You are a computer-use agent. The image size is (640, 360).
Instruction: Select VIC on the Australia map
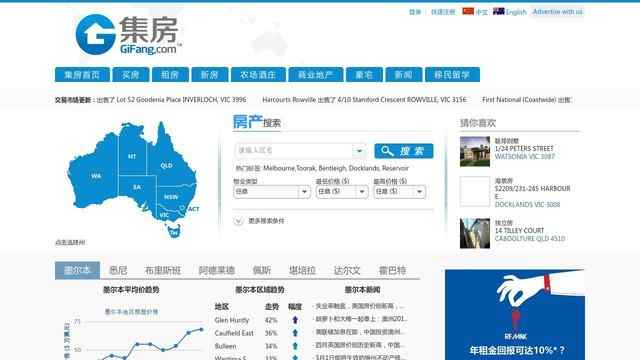point(164,215)
